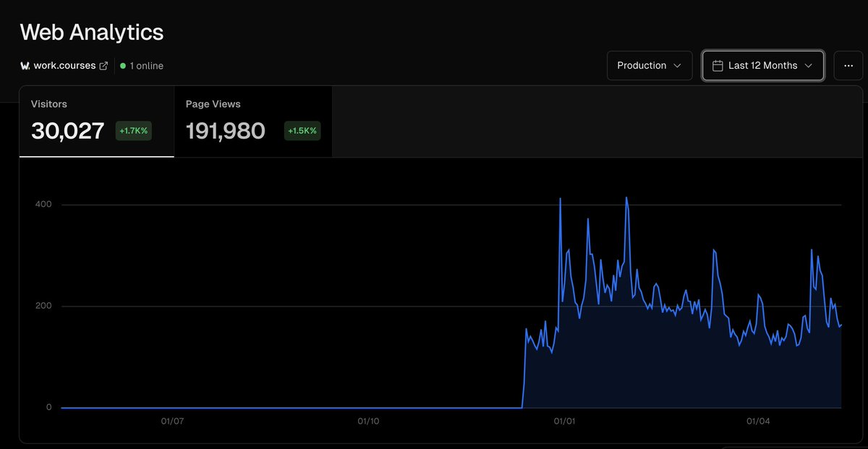Click the 1 online status text
The height and width of the screenshot is (449, 868).
click(147, 66)
